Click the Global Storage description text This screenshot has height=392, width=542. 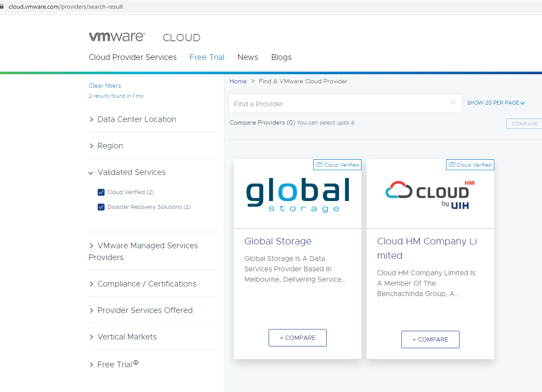pos(295,269)
